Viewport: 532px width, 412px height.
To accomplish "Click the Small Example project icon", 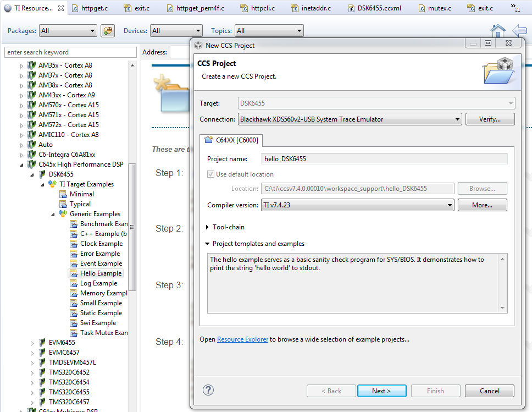I will coord(74,303).
